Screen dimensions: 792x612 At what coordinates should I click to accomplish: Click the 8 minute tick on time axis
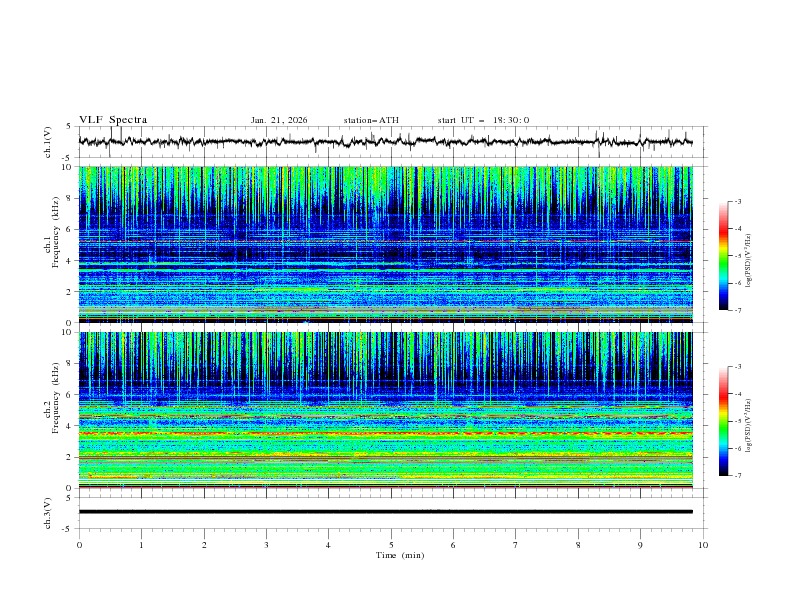click(578, 545)
